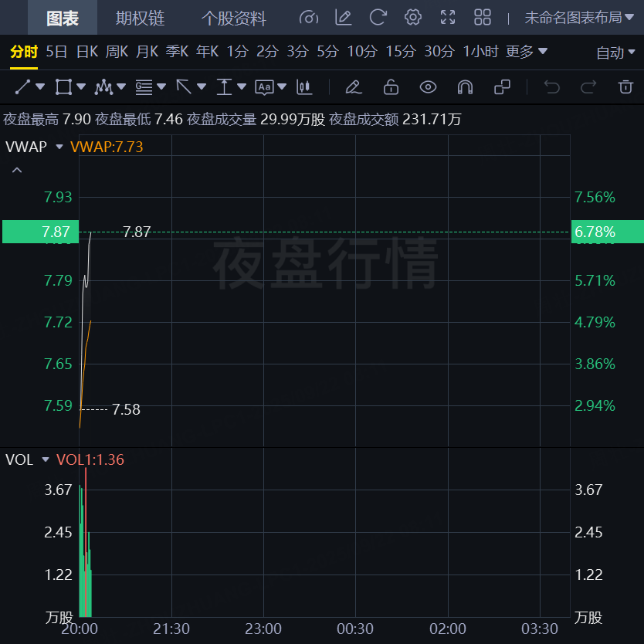644x644 pixels.
Task: Expand Fibonacci tool options arrow
Action: 161,86
